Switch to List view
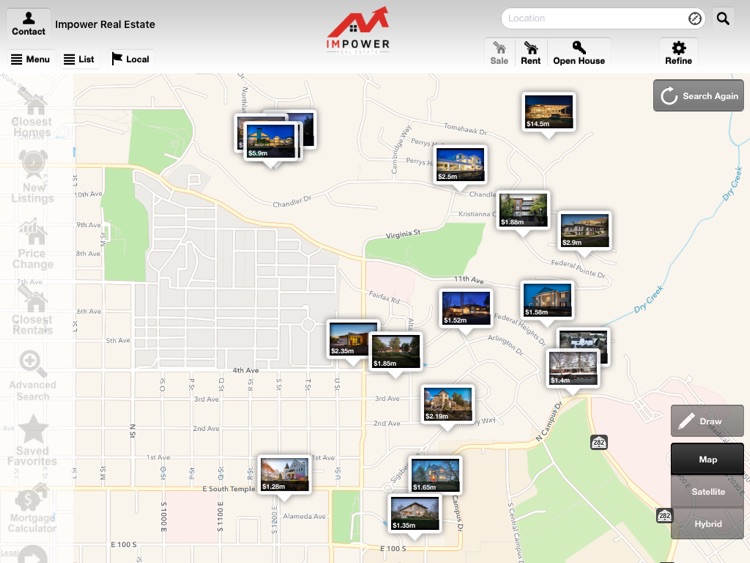Image resolution: width=750 pixels, height=563 pixels. [x=79, y=59]
